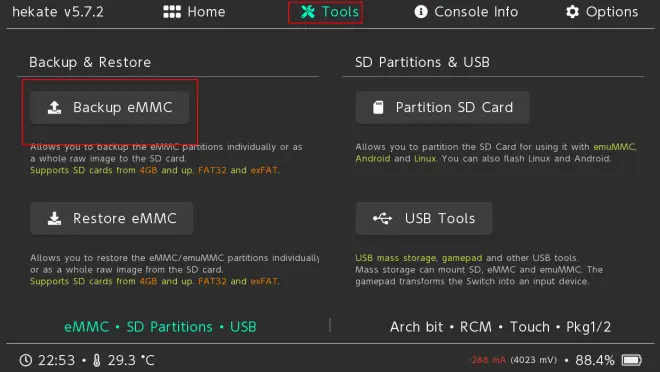Viewport: 660px width, 372px height.
Task: Click the 'emuMMC' text in partition description
Action: (x=615, y=147)
